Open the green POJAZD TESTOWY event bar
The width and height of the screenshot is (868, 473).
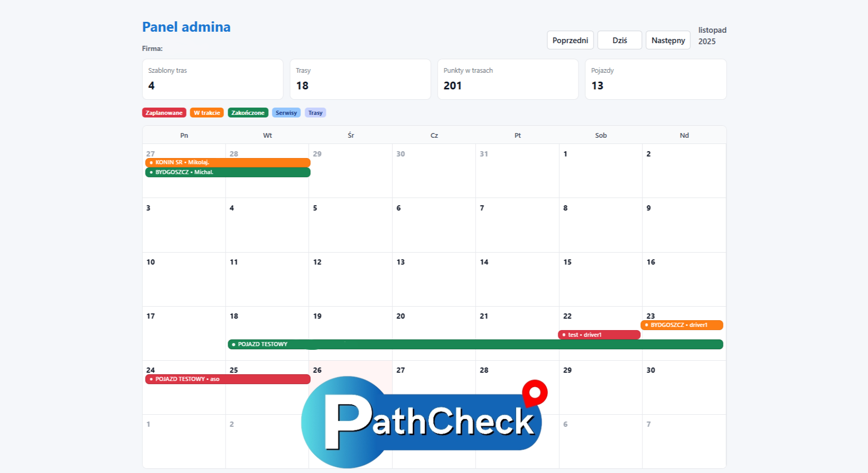coord(475,344)
